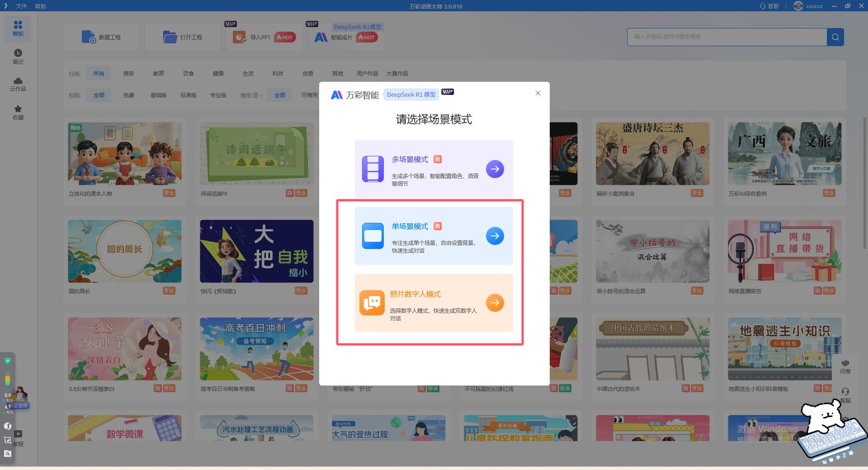Open the 云作品 cloud works icon
The height and width of the screenshot is (470, 868).
pos(18,84)
